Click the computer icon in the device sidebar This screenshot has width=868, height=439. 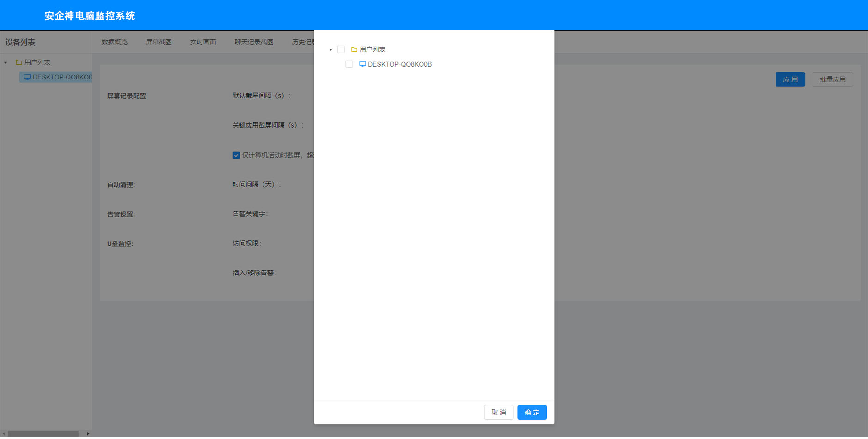[x=27, y=77]
